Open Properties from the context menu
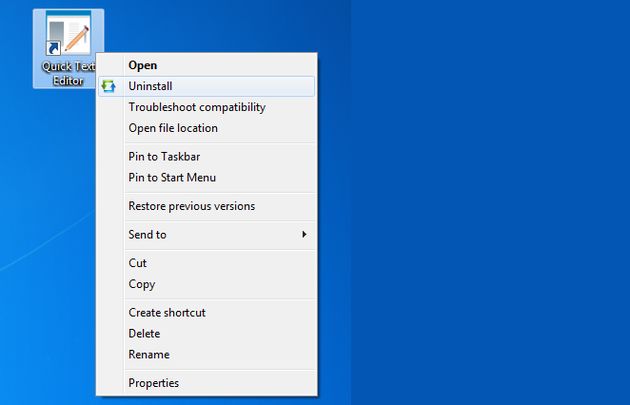Screen dimensions: 630x405 206,383
